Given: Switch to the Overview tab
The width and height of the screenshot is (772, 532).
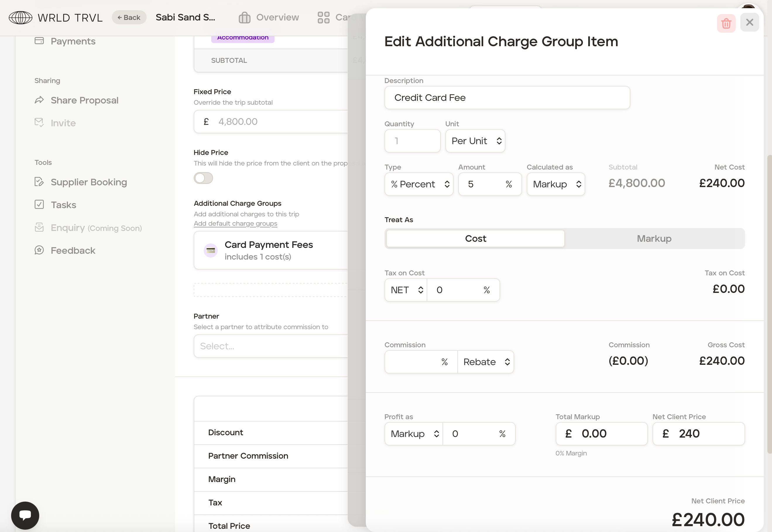Looking at the screenshot, I should [x=269, y=17].
